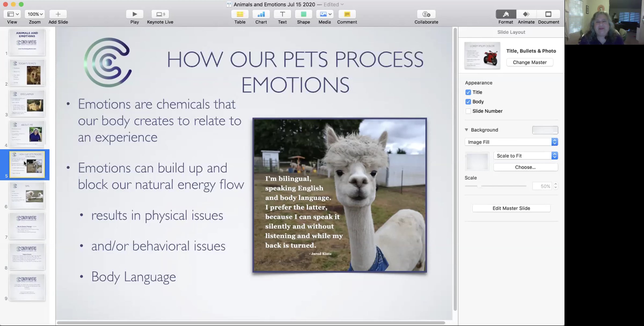The width and height of the screenshot is (644, 326).
Task: Click the Chart toolbar icon
Action: click(x=261, y=14)
